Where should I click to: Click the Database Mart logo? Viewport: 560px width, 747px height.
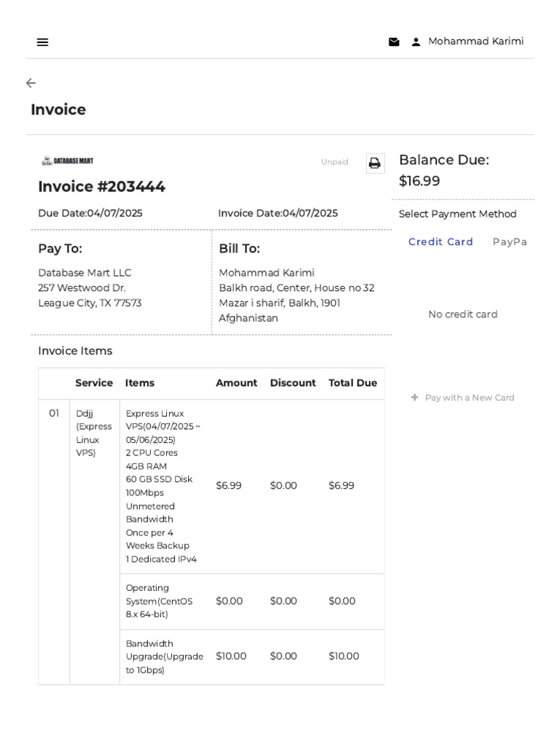[68, 160]
